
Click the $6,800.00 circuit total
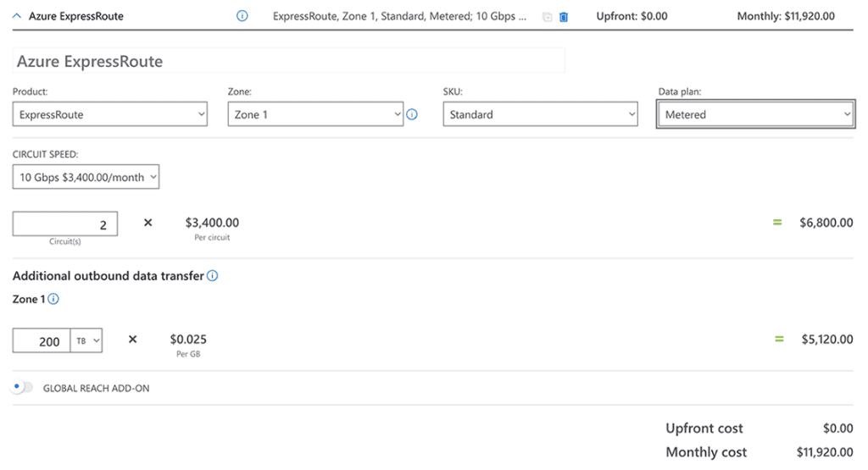pyautogui.click(x=826, y=223)
